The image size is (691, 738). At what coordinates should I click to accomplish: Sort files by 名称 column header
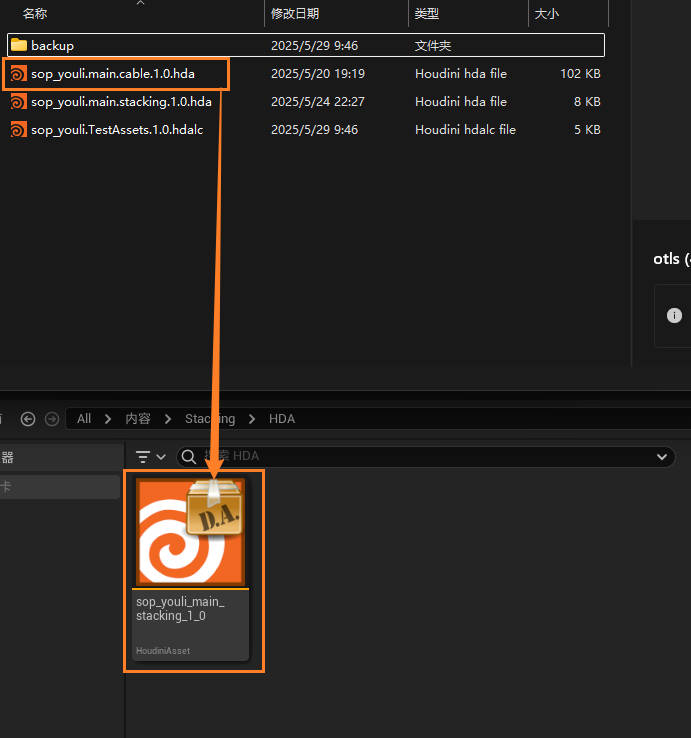[35, 14]
